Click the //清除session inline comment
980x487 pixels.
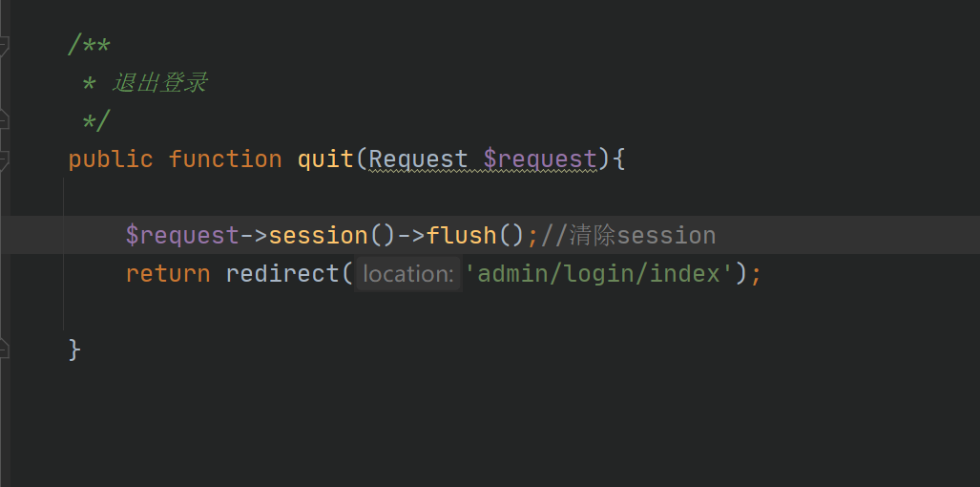628,236
